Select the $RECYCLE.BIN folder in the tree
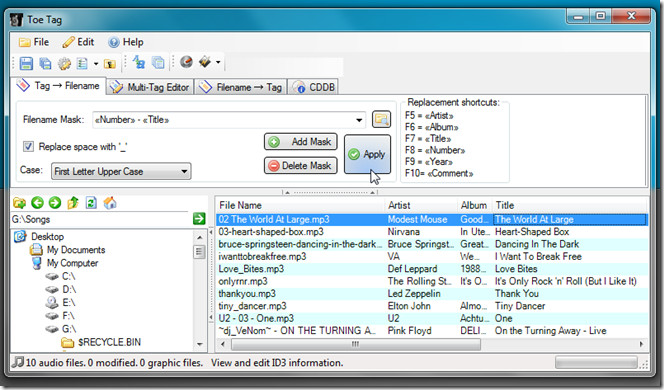The image size is (664, 390). (109, 342)
